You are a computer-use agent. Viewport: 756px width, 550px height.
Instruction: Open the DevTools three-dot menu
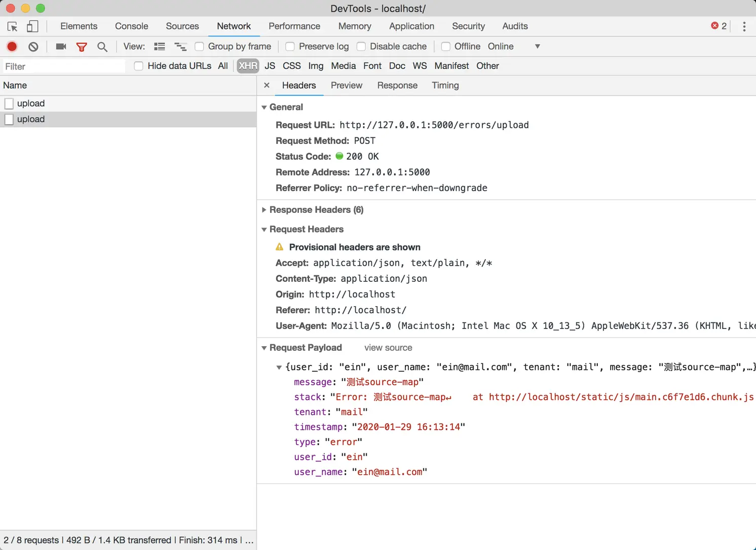744,26
